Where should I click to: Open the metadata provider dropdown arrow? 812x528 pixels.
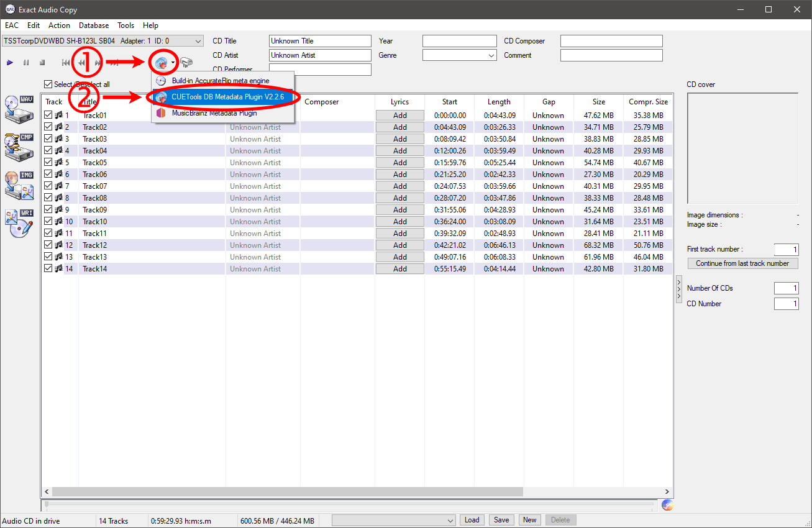click(x=173, y=63)
